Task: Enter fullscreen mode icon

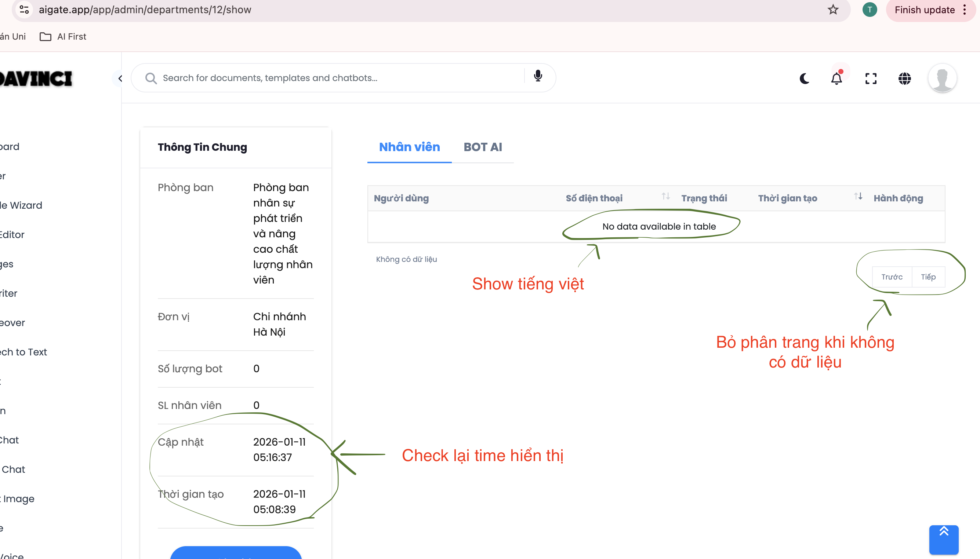Action: 871,79
